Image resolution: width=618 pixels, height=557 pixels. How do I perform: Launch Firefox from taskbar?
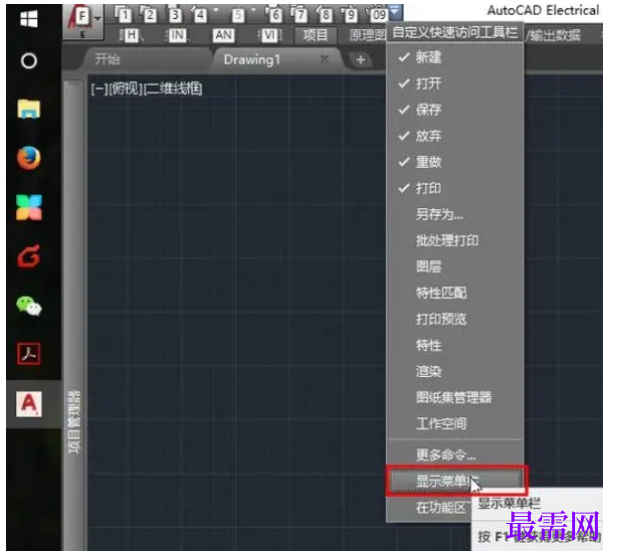29,158
